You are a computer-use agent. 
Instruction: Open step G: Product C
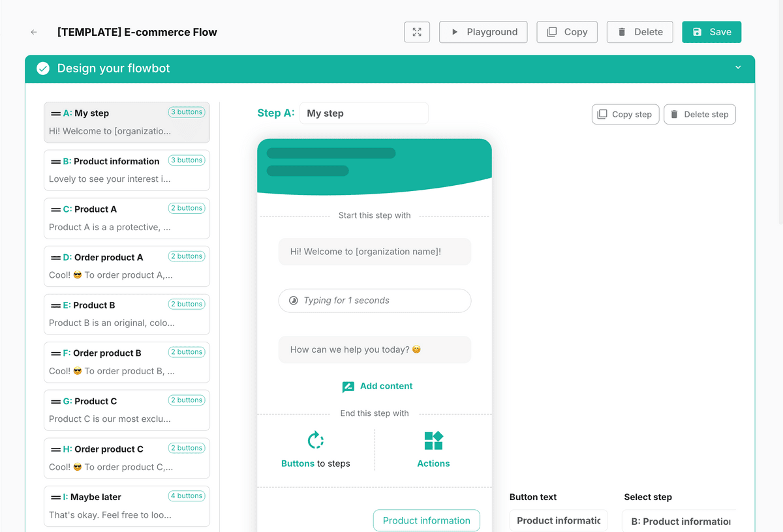[x=127, y=410]
